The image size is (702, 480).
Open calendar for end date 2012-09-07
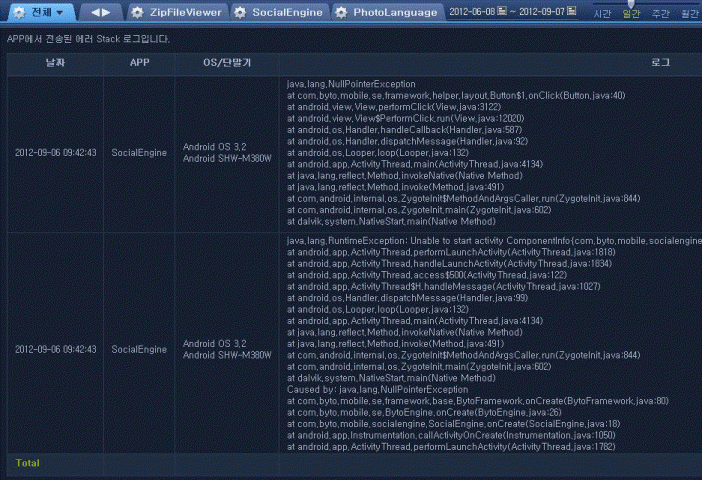click(x=572, y=11)
